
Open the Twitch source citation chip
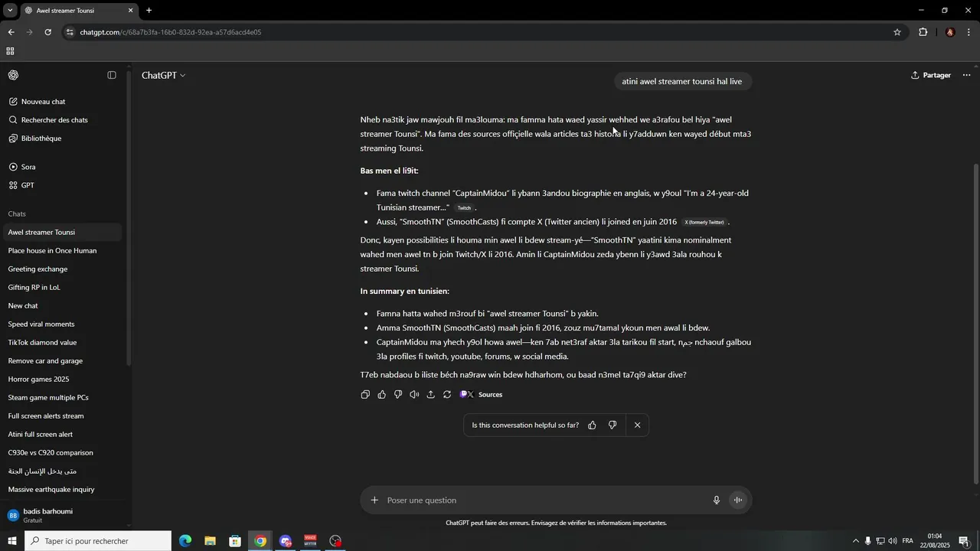(464, 208)
